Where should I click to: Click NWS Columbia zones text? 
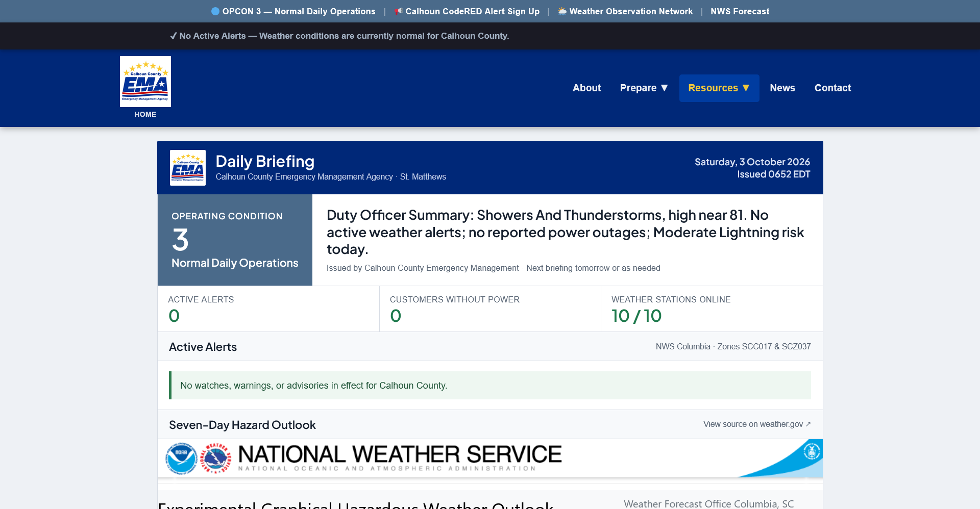tap(733, 347)
